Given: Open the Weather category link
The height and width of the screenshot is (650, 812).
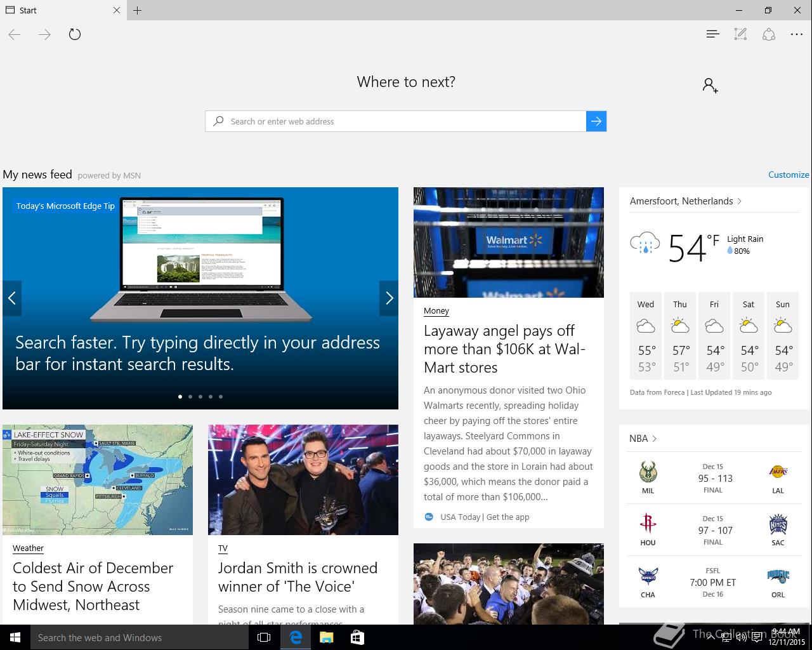Looking at the screenshot, I should 28,548.
